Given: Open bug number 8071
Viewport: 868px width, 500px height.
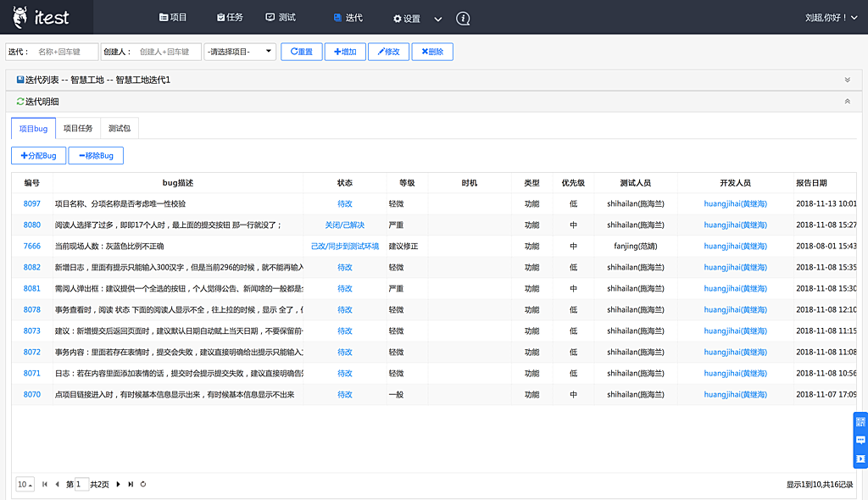Looking at the screenshot, I should click(x=32, y=373).
